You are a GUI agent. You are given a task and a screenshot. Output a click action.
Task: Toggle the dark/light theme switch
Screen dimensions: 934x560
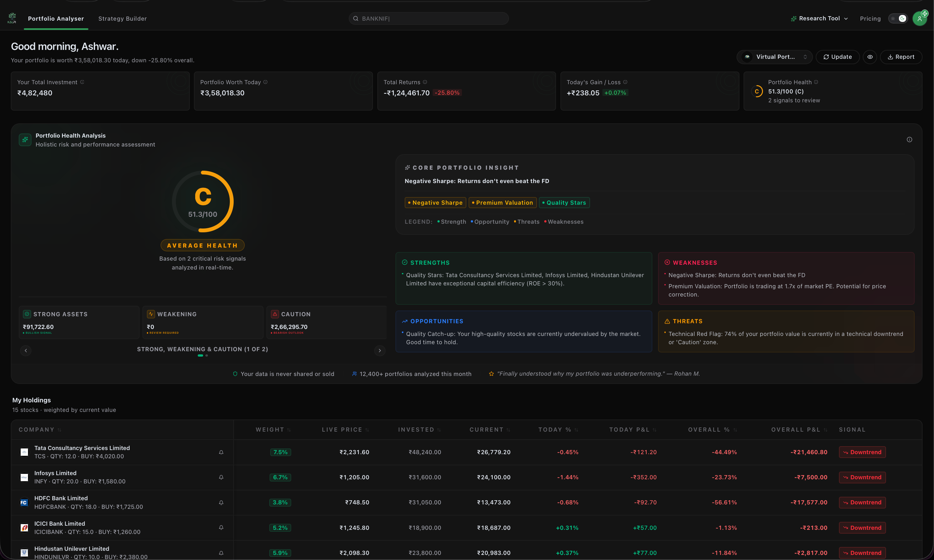point(898,18)
